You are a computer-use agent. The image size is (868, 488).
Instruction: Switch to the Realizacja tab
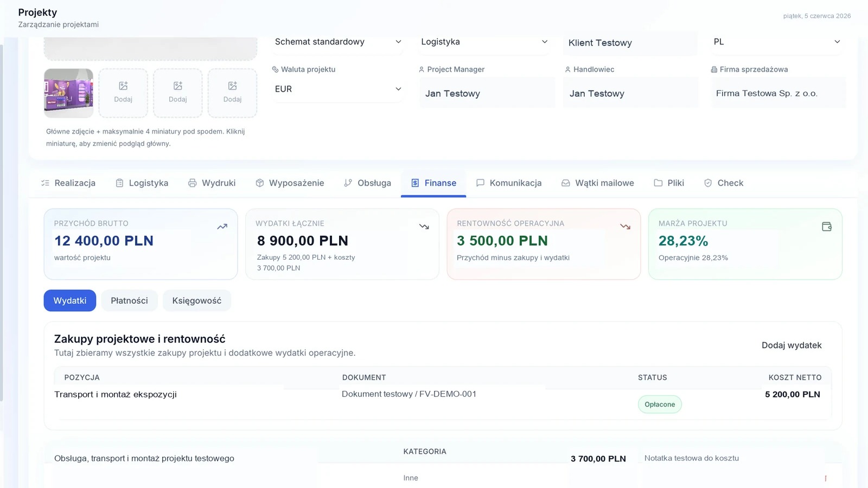pos(68,183)
